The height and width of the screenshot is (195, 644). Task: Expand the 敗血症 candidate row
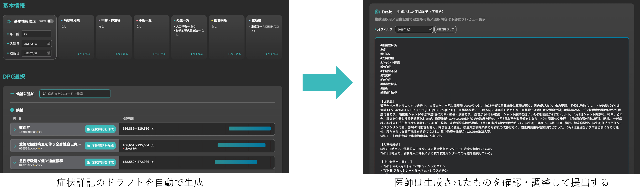point(15,129)
